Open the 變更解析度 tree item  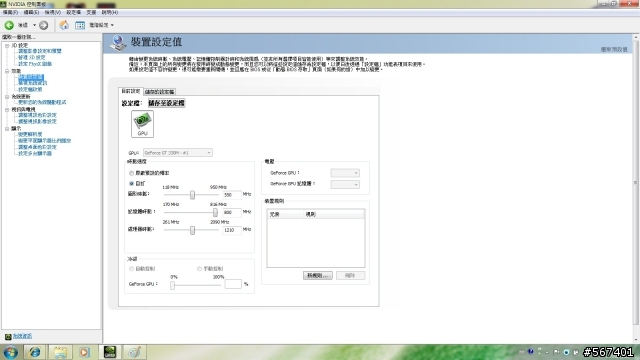[x=30, y=134]
